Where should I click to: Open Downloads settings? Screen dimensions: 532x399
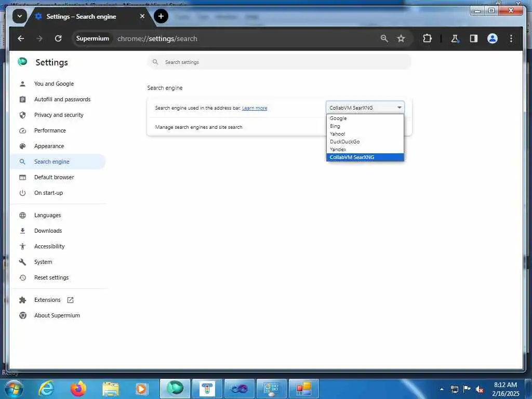click(48, 231)
